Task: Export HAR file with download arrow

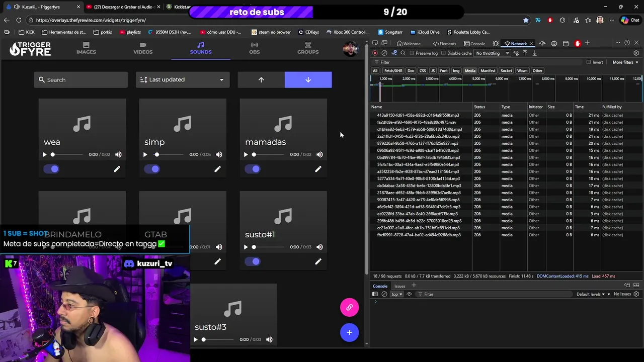Action: click(x=534, y=53)
